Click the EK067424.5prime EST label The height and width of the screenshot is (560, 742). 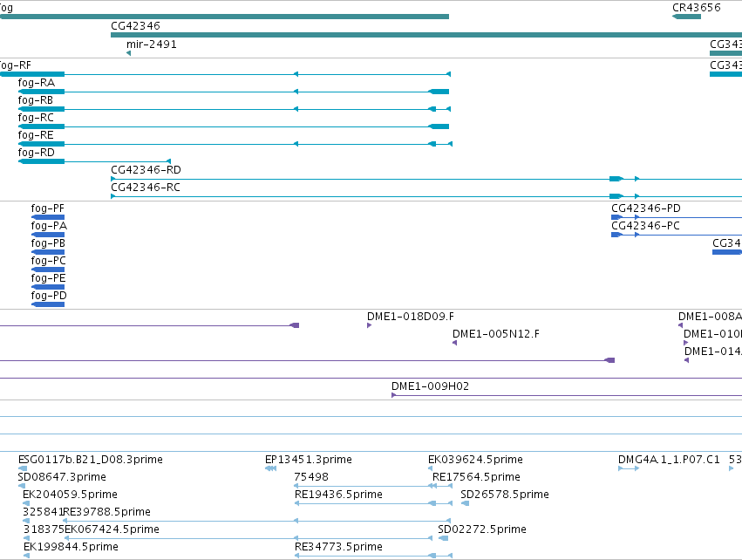[x=112, y=529]
